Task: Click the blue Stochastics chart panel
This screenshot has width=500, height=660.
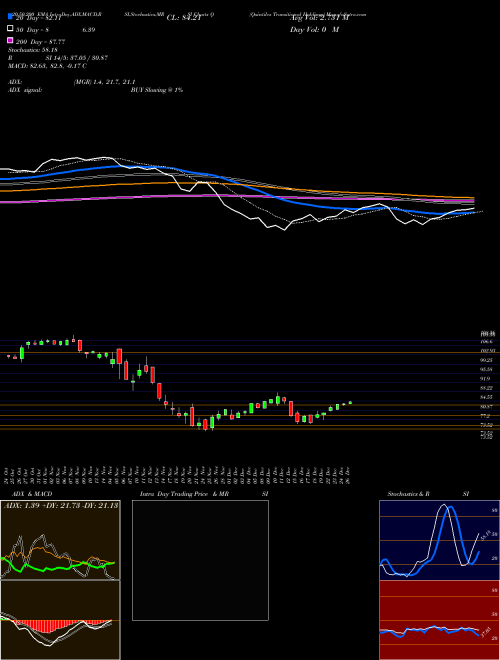Action: [x=439, y=540]
